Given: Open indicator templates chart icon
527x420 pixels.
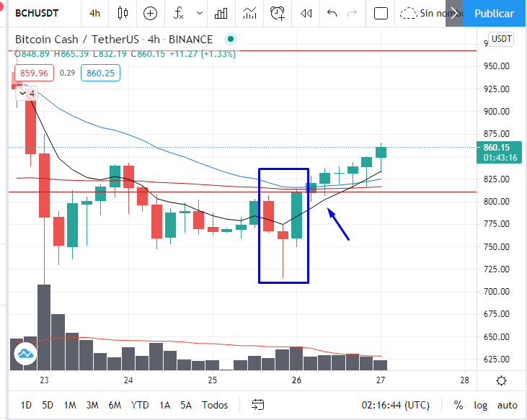Looking at the screenshot, I should (x=249, y=13).
